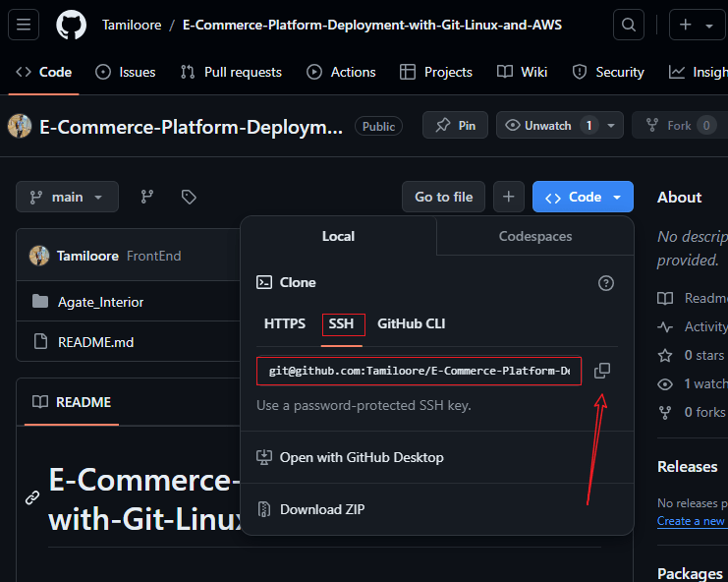728x582 pixels.
Task: Open Tamiloore commit author link
Action: (x=87, y=256)
